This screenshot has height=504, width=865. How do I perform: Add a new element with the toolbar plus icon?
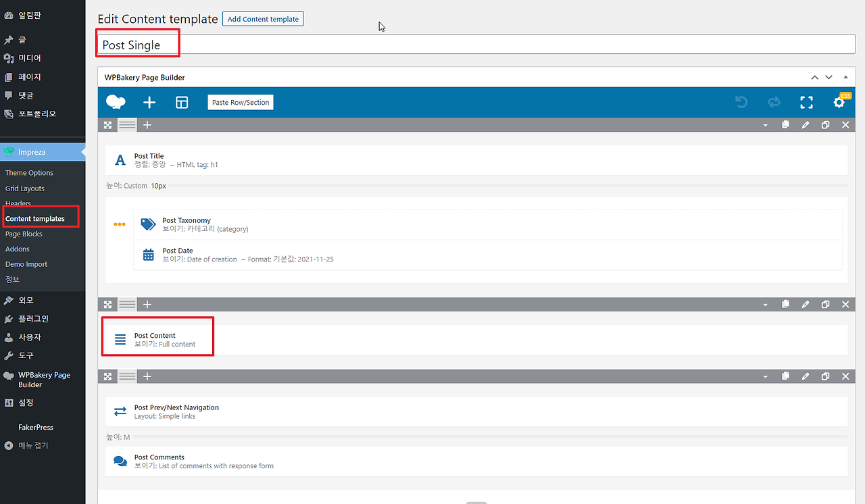click(x=149, y=102)
